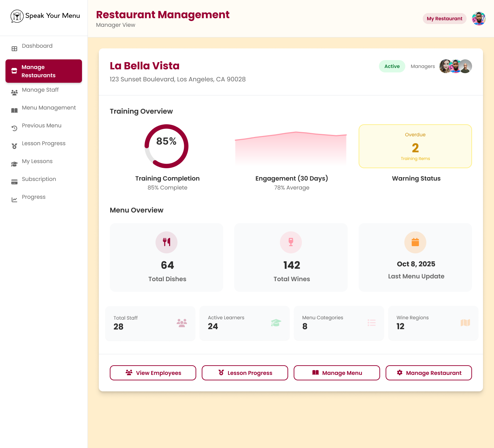Click the Training Completion progress ring
494x448 pixels.
[166, 146]
